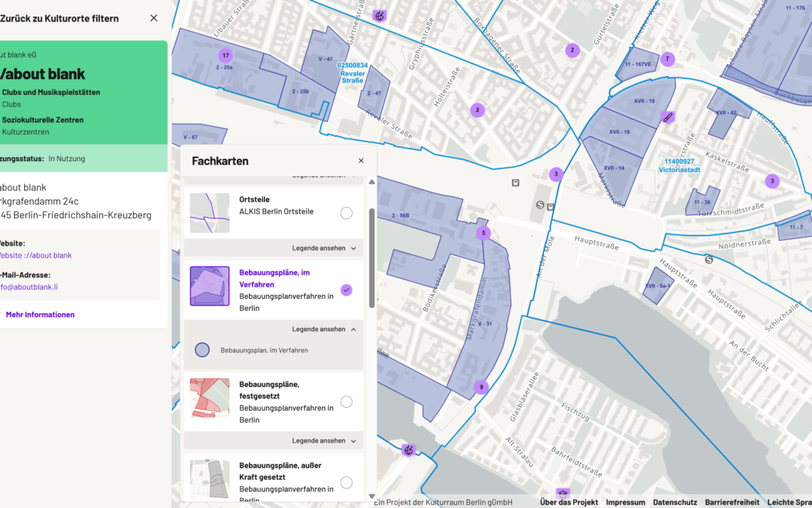Select the venue pin near plan XVII - 18
The width and height of the screenshot is (812, 508).
pos(666,117)
